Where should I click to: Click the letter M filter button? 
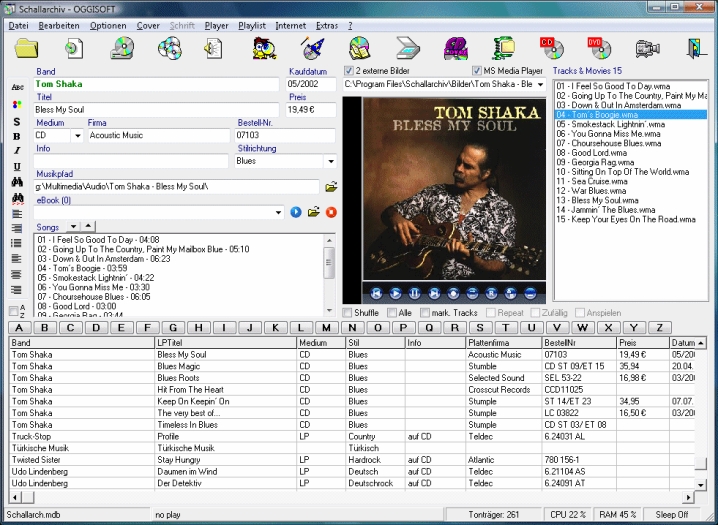point(328,327)
